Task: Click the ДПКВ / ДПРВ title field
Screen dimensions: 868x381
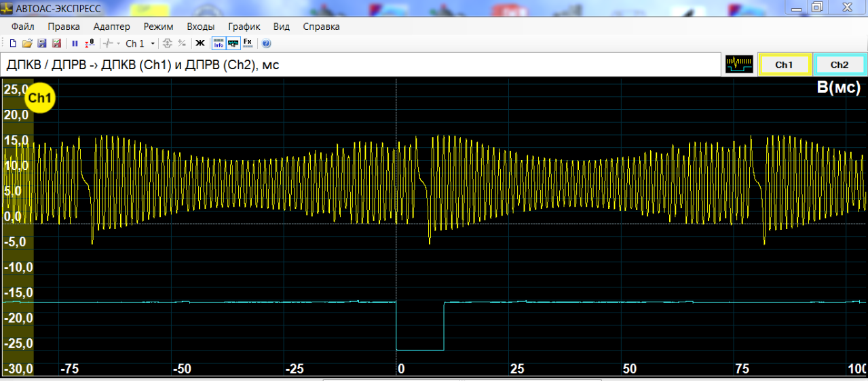Action: click(360, 65)
